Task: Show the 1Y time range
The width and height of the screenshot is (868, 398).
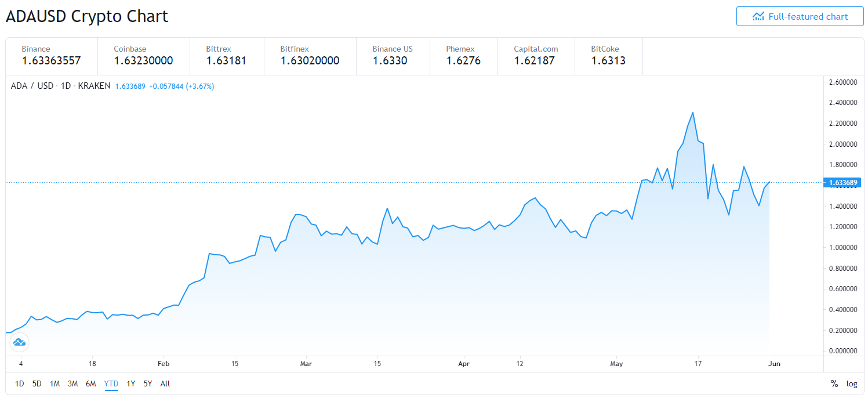Action: 131,383
